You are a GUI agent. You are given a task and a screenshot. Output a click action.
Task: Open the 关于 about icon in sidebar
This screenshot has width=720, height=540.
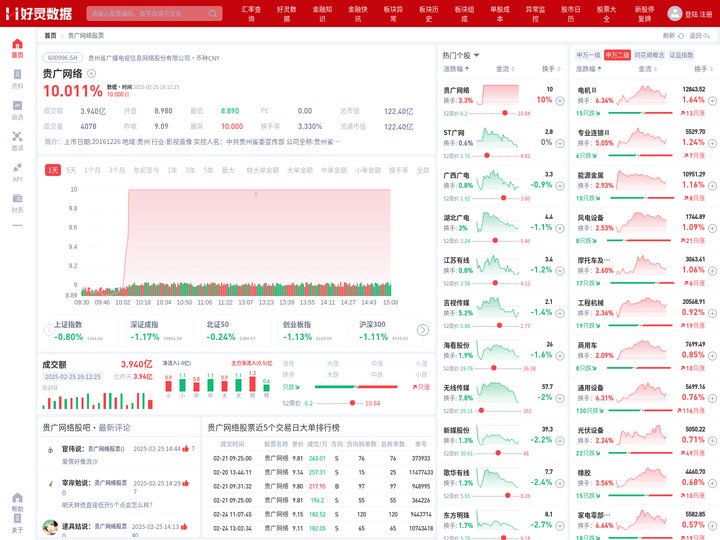tap(17, 519)
